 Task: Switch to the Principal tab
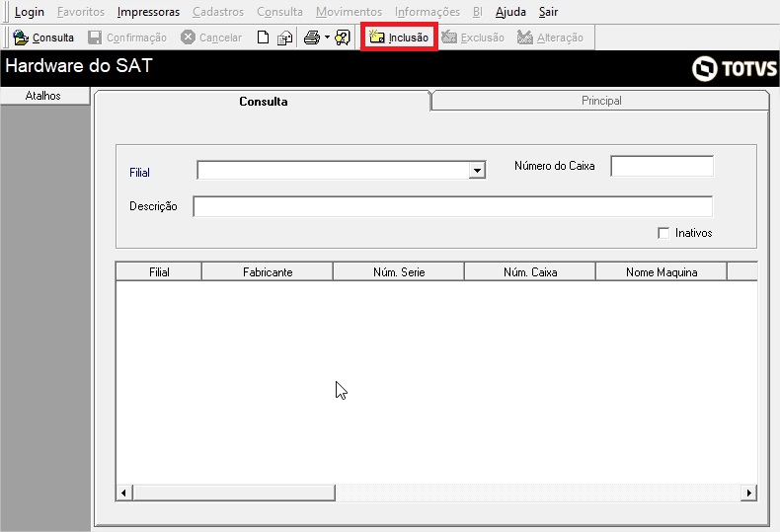click(601, 101)
